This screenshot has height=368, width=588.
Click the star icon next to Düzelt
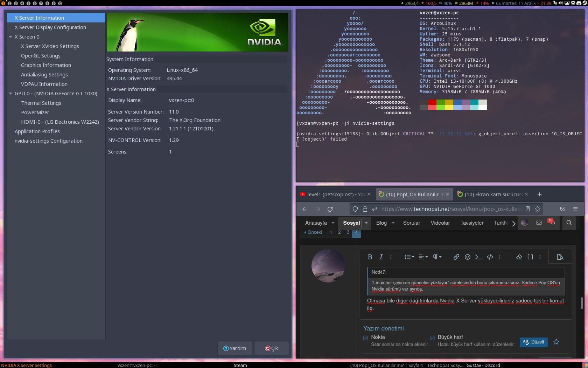point(556,342)
